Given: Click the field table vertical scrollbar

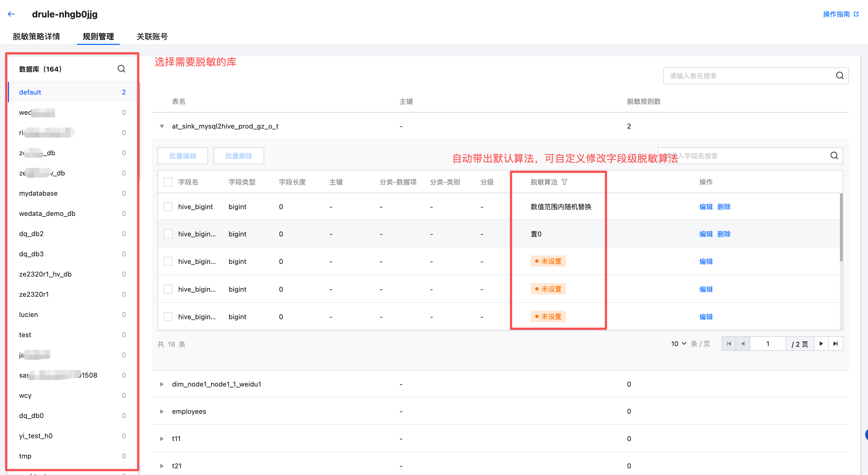Looking at the screenshot, I should 841,227.
